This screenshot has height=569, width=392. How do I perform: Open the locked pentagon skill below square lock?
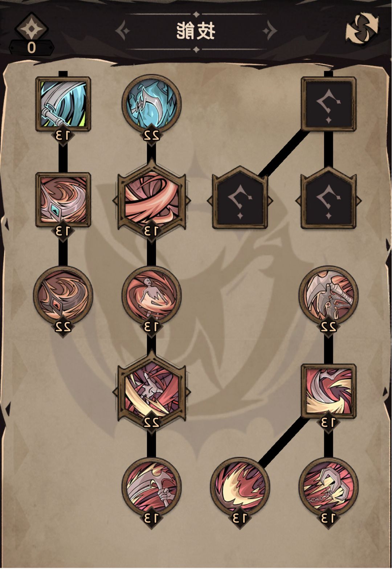(x=328, y=199)
